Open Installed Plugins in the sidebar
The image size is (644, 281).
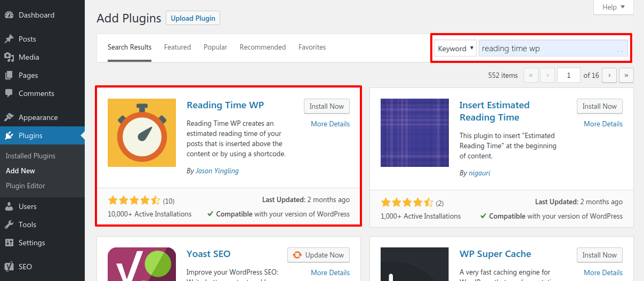(30, 156)
